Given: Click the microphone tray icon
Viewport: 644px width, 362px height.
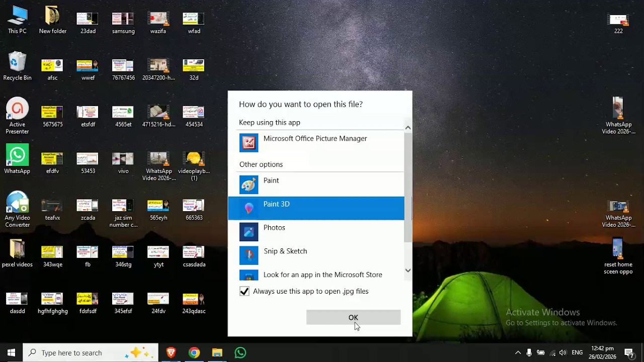Looking at the screenshot, I should tap(529, 352).
